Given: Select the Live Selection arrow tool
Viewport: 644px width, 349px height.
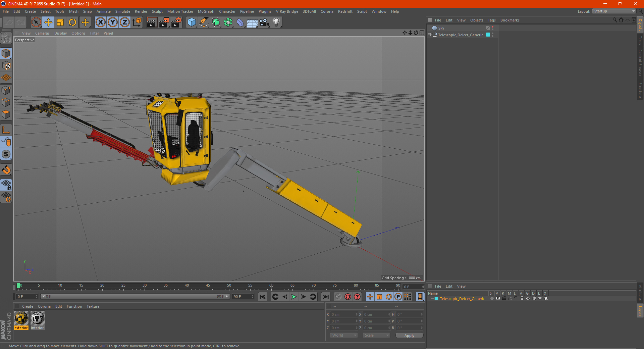Looking at the screenshot, I should [36, 22].
